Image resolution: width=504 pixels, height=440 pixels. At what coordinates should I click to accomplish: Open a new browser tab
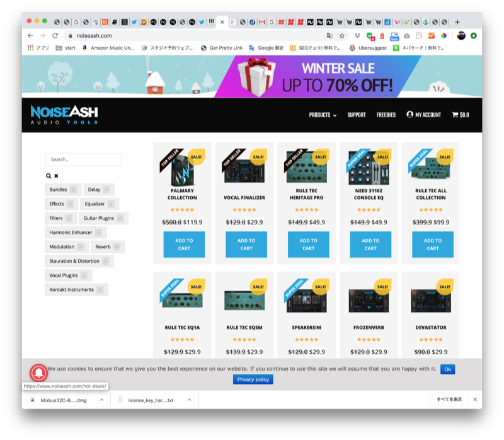click(x=457, y=22)
